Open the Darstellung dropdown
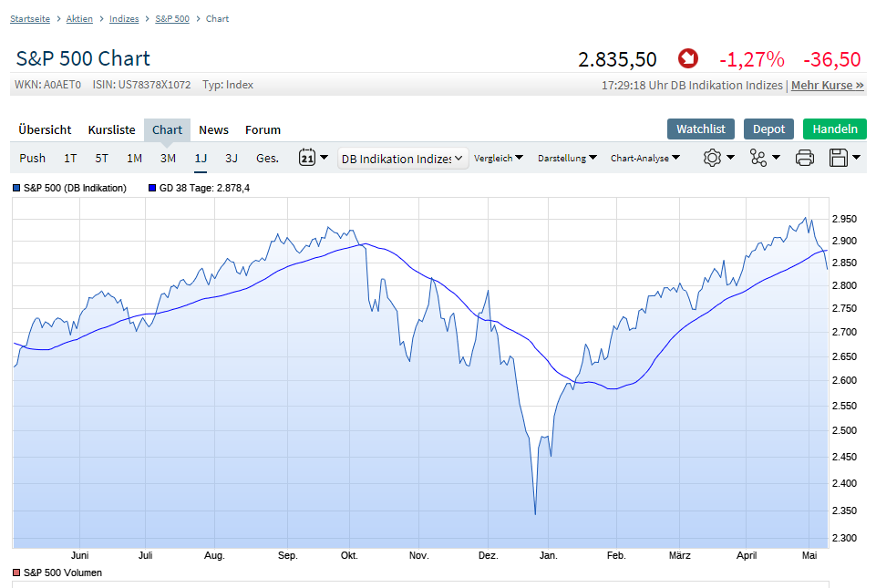Image resolution: width=876 pixels, height=588 pixels. 567,159
